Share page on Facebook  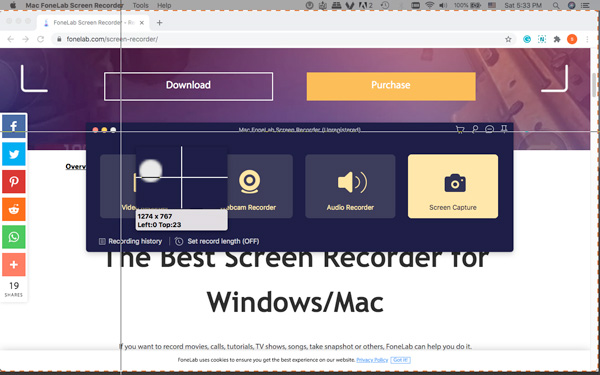pyautogui.click(x=14, y=126)
